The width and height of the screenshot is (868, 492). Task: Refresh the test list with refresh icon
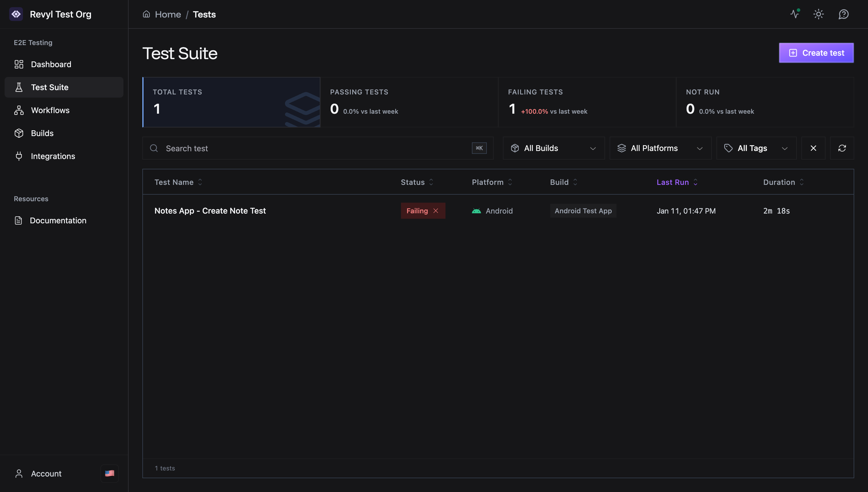(x=842, y=148)
